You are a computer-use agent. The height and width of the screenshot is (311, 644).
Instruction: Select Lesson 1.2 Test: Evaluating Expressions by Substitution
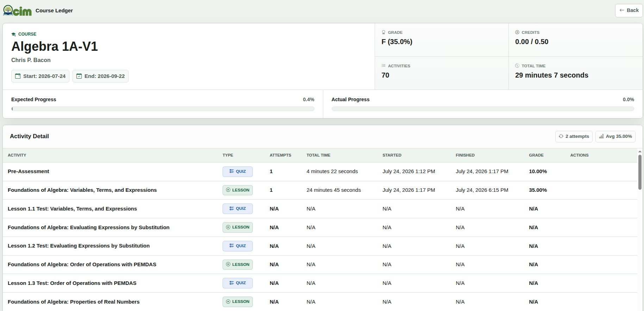click(320, 246)
